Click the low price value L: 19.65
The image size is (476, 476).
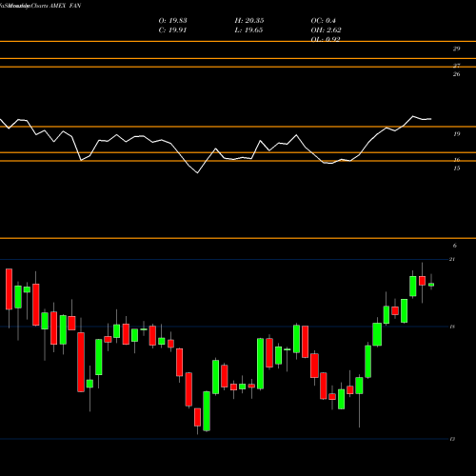pos(248,30)
